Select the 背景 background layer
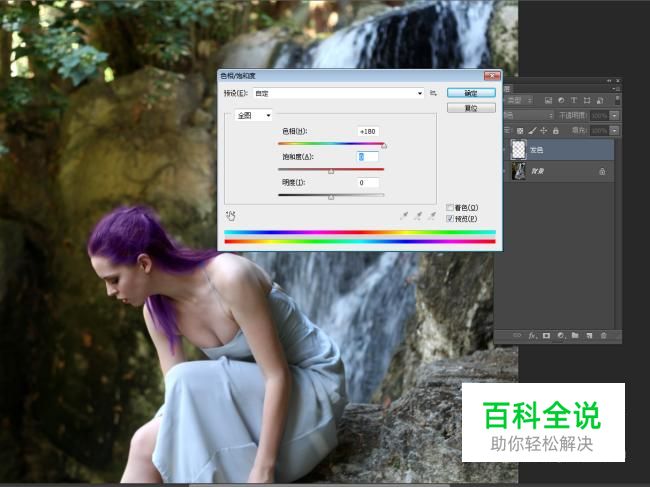Image resolution: width=650 pixels, height=487 pixels. pos(559,171)
